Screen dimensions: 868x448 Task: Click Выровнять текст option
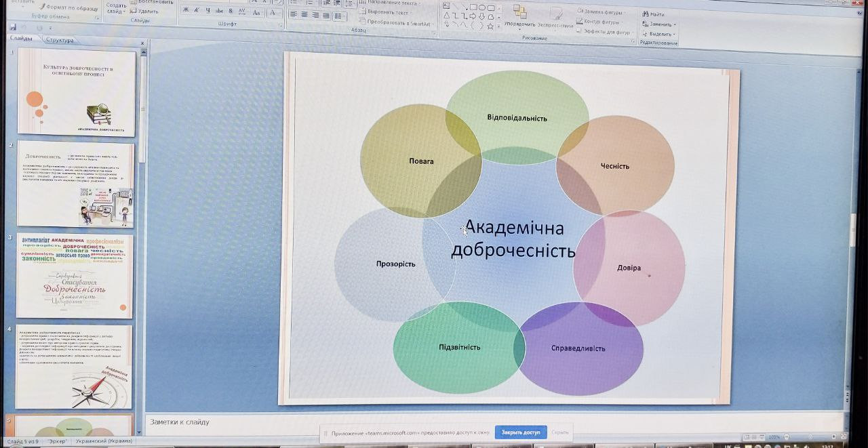click(x=386, y=12)
